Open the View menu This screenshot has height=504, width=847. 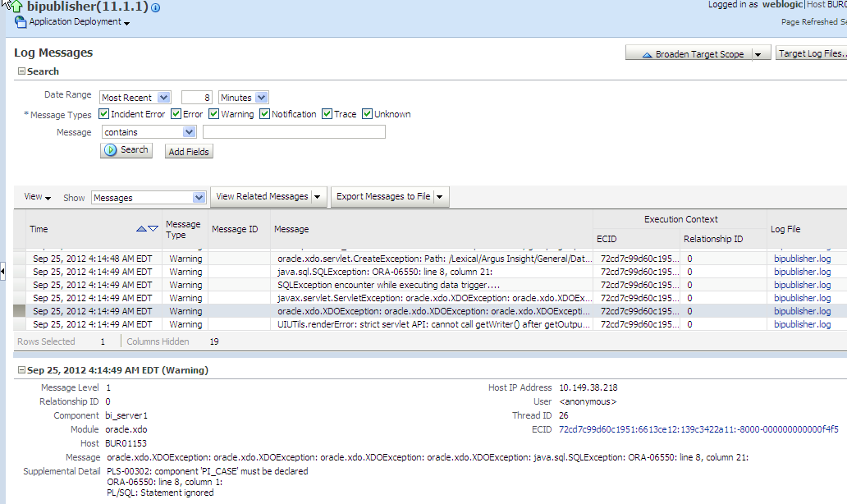click(x=37, y=197)
